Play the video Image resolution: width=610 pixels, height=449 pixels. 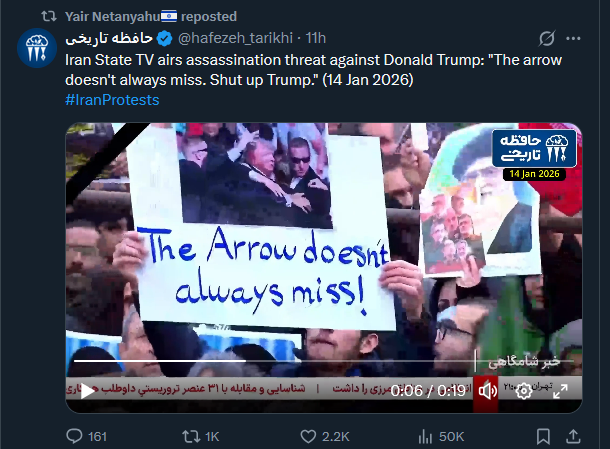point(87,391)
